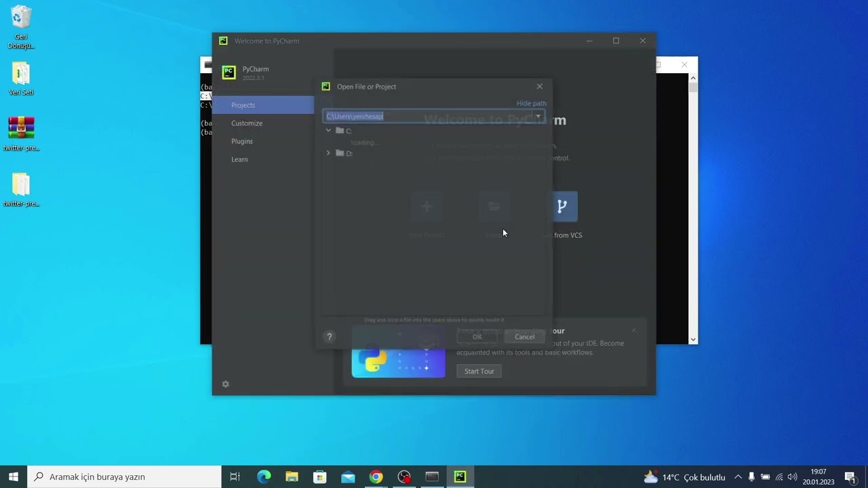Click the PyCharm taskbar icon
The image size is (868, 488).
(460, 476)
